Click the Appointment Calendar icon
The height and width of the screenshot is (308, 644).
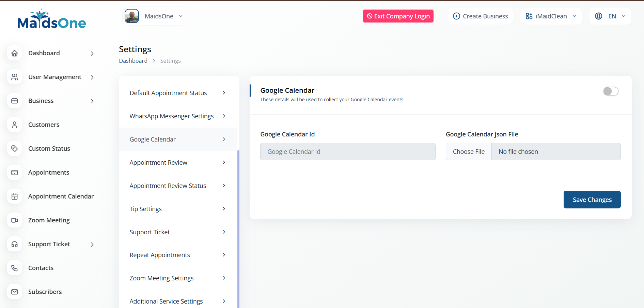[15, 196]
